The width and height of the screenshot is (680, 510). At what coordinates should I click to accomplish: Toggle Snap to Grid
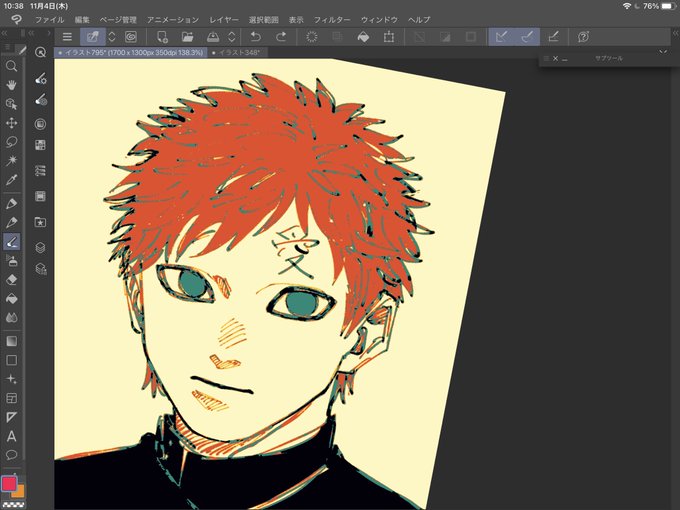[x=553, y=37]
